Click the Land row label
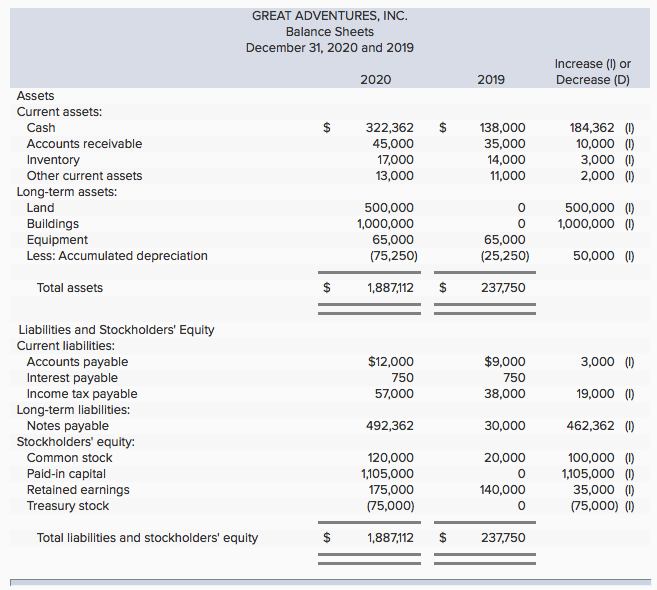This screenshot has height=590, width=657. click(40, 207)
